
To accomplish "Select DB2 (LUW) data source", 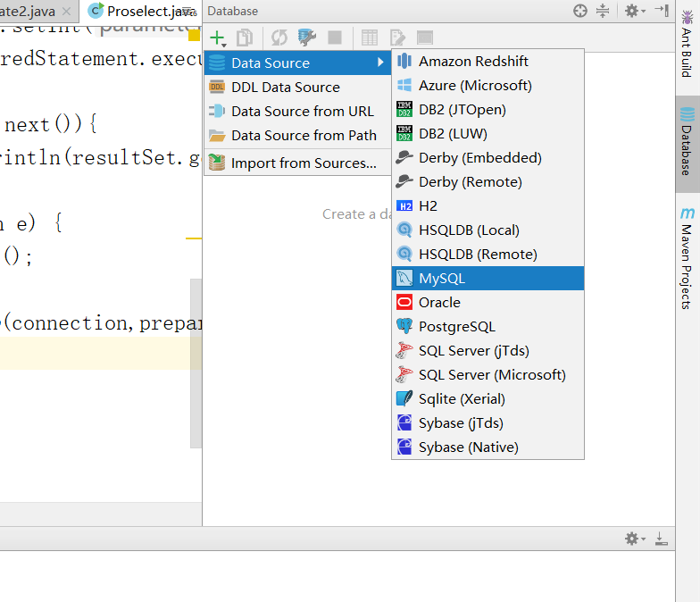I will (487, 134).
